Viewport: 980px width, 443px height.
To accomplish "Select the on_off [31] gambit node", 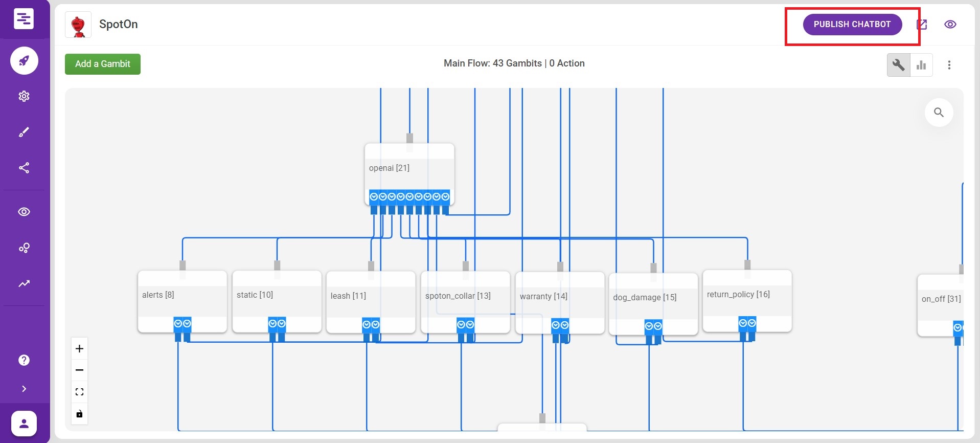I will 941,305.
